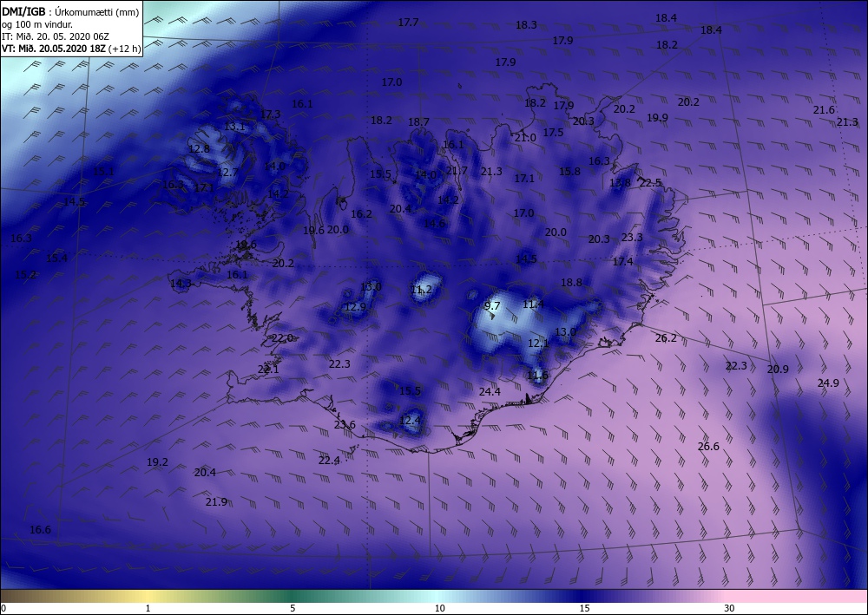Select the 23.6 reading off the south coast

pyautogui.click(x=345, y=425)
